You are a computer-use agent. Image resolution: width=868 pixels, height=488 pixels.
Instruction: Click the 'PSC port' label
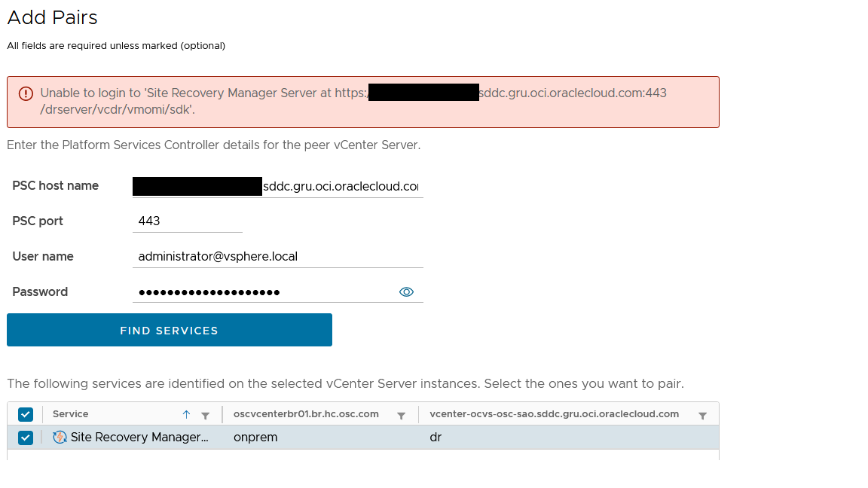38,221
